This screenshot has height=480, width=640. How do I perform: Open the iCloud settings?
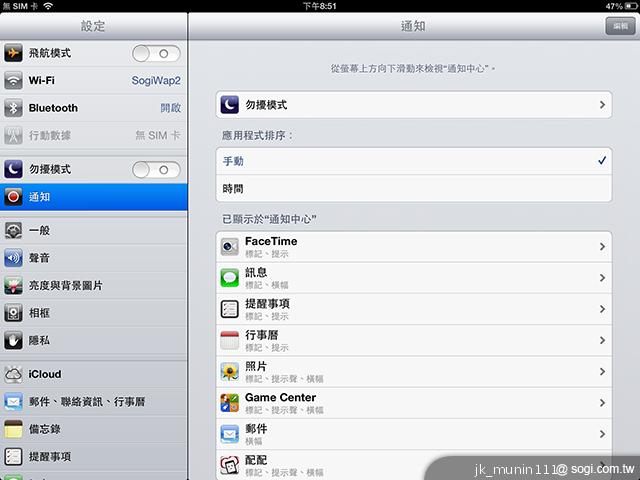[93, 374]
